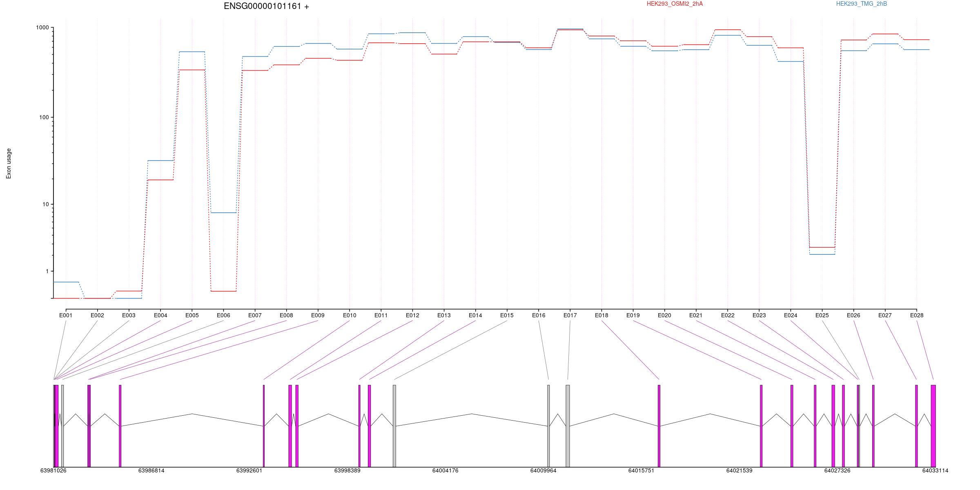This screenshot has width=980, height=490.
Task: Select exon label E015
Action: click(507, 315)
